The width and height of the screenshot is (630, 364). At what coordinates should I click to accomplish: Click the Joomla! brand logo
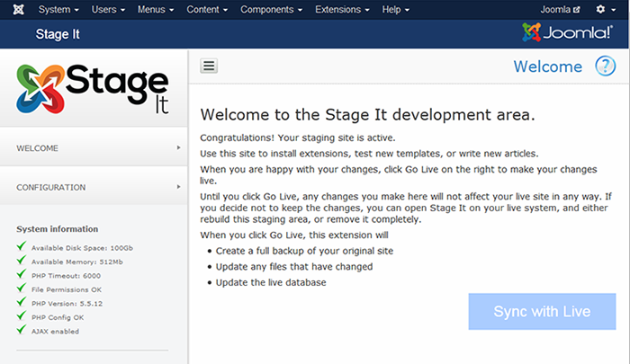point(567,32)
